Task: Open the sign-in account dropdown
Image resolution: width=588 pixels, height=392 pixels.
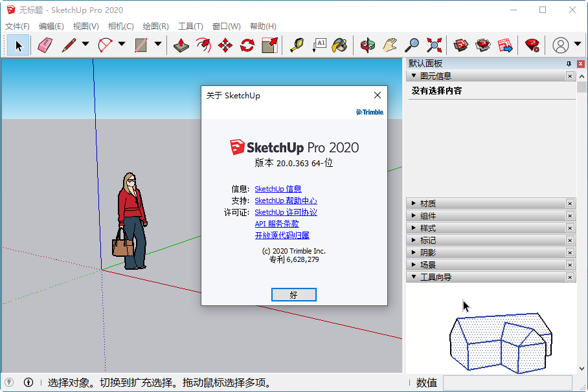Action: pyautogui.click(x=577, y=45)
